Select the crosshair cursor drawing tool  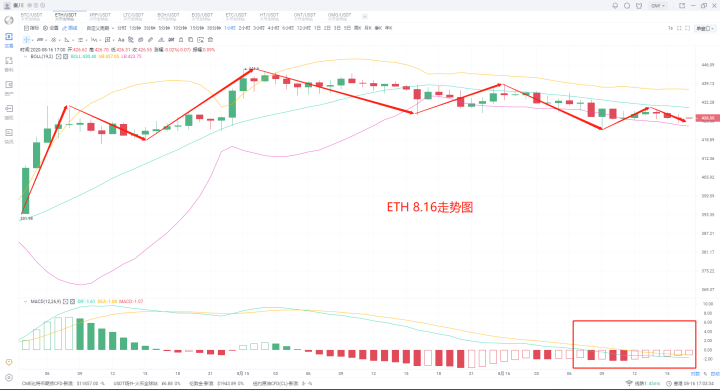click(x=27, y=40)
